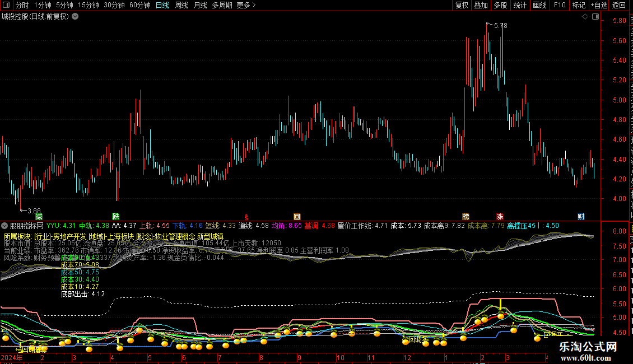Open F10 company info
The height and width of the screenshot is (364, 633).
tap(560, 5)
